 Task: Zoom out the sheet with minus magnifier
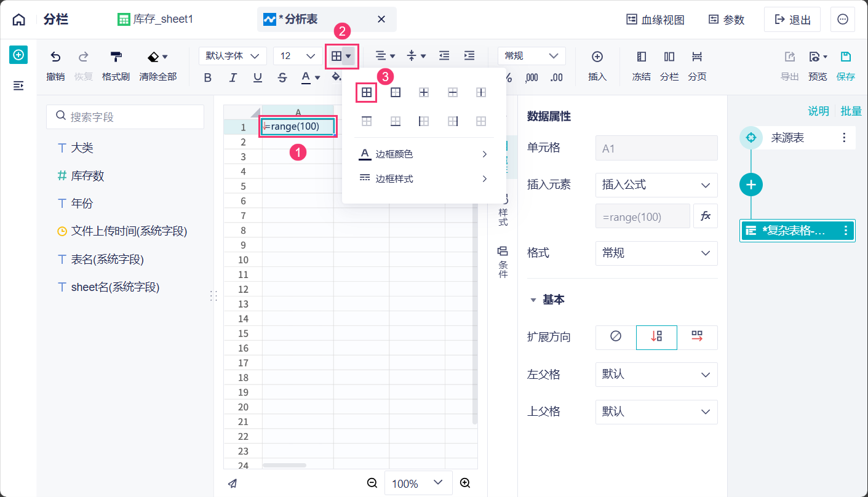coord(372,483)
